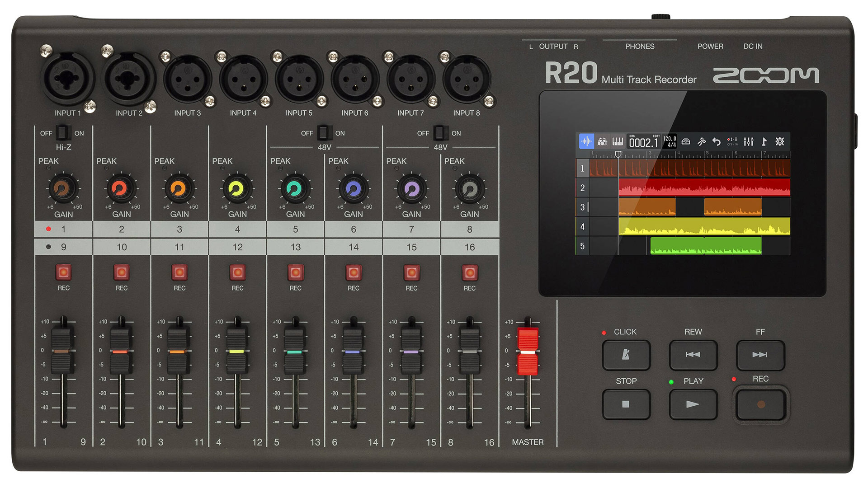Tap the 0002.1 bar counter display

pyautogui.click(x=644, y=142)
